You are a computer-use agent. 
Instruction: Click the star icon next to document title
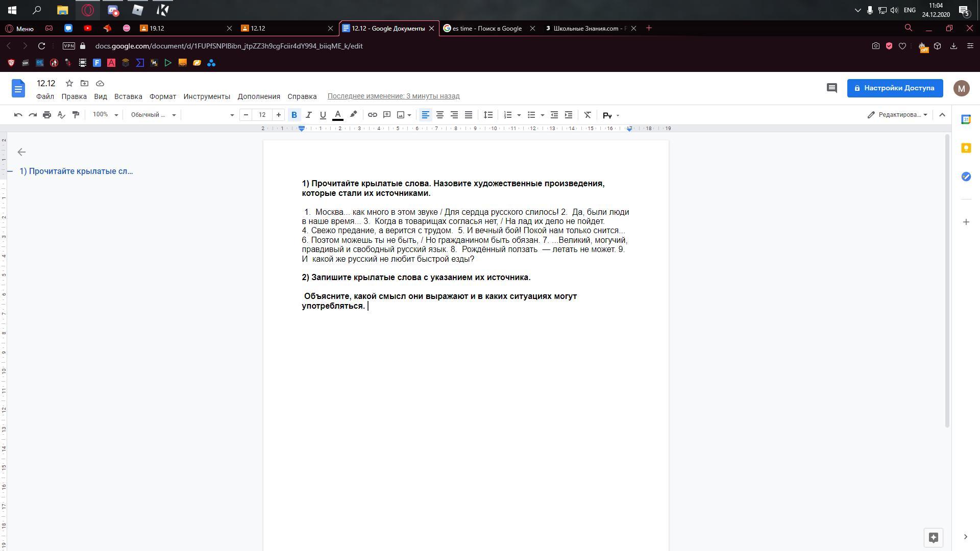69,83
